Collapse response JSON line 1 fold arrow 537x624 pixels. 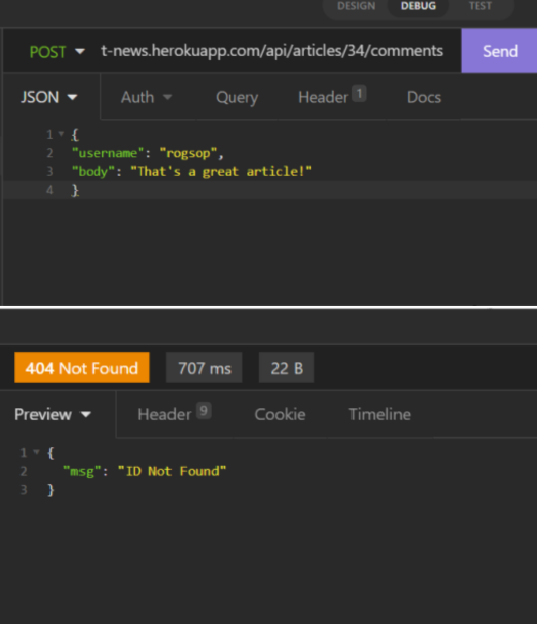click(x=36, y=452)
